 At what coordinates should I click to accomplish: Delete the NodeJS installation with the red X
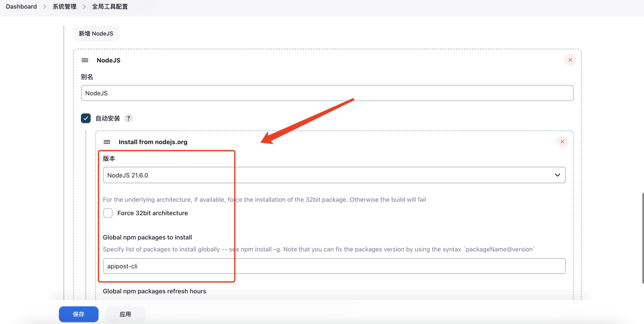click(x=570, y=60)
